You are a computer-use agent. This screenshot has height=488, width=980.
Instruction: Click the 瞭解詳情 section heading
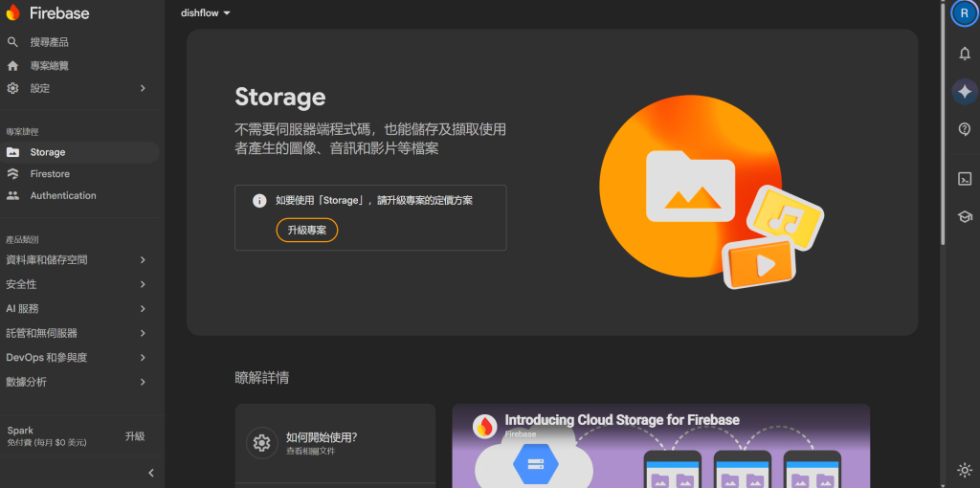tap(262, 377)
